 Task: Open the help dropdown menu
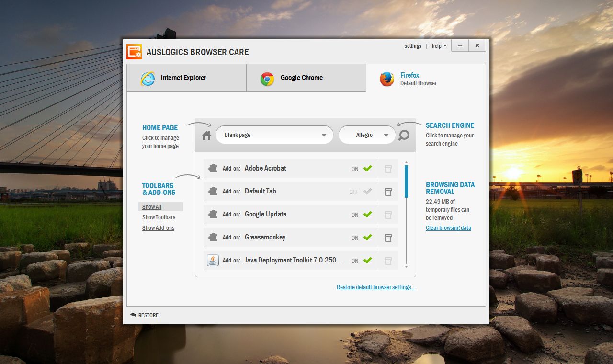click(x=439, y=46)
